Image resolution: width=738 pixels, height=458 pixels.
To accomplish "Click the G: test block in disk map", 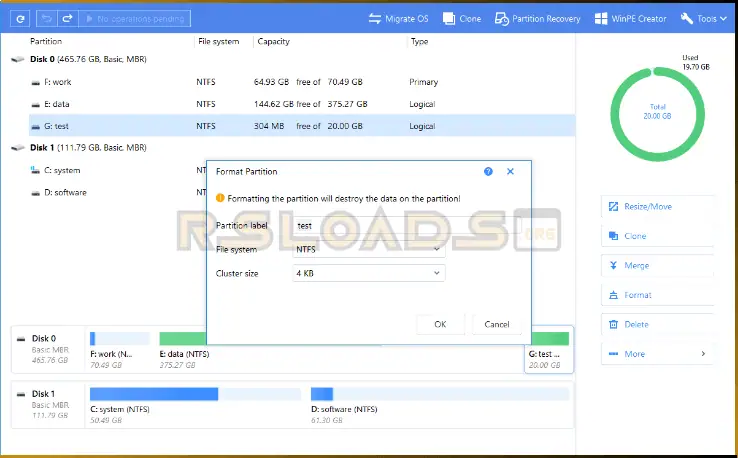I will [x=549, y=349].
